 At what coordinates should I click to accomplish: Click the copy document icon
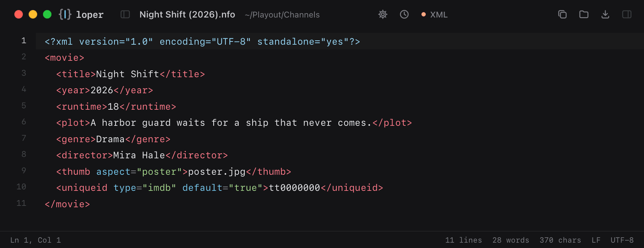(x=562, y=14)
